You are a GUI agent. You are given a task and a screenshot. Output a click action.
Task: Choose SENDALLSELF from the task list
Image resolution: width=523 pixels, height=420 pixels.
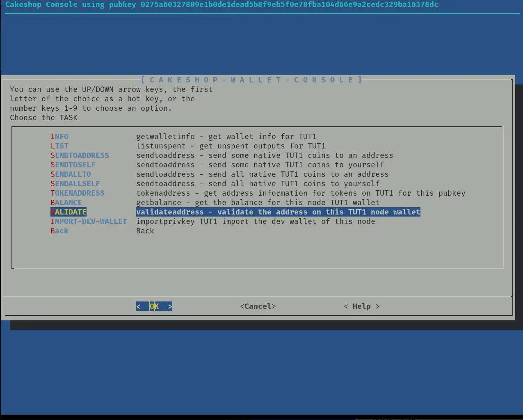coord(75,184)
